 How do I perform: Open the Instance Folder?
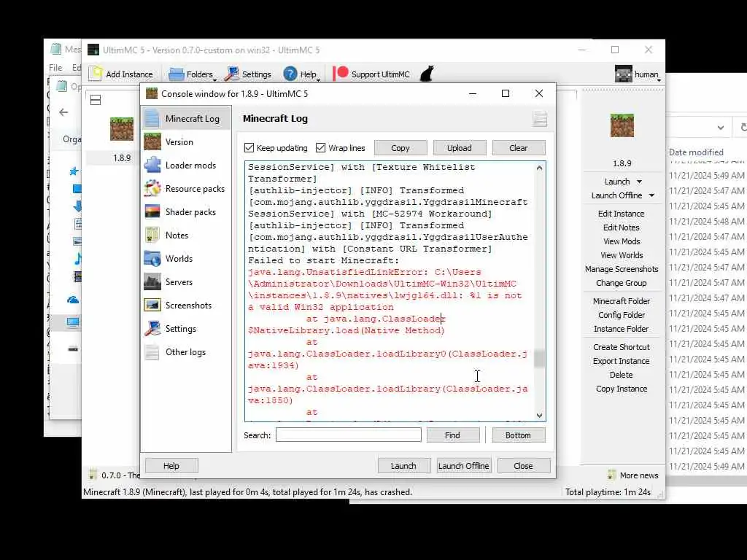622,329
